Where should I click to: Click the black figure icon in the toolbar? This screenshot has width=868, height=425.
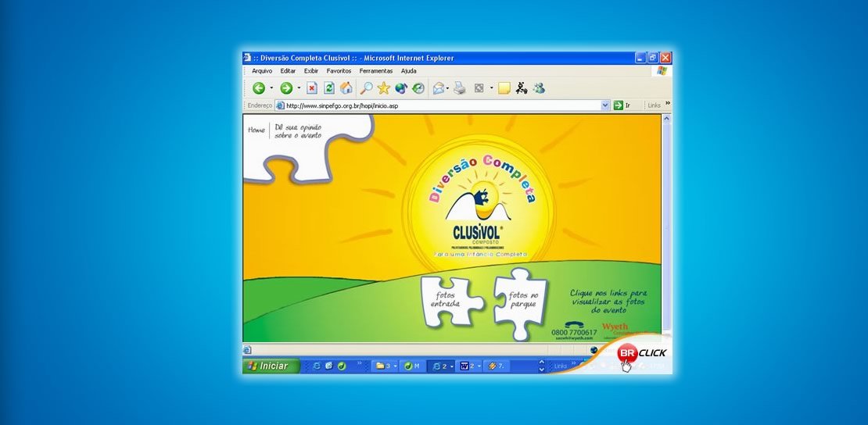pos(522,88)
